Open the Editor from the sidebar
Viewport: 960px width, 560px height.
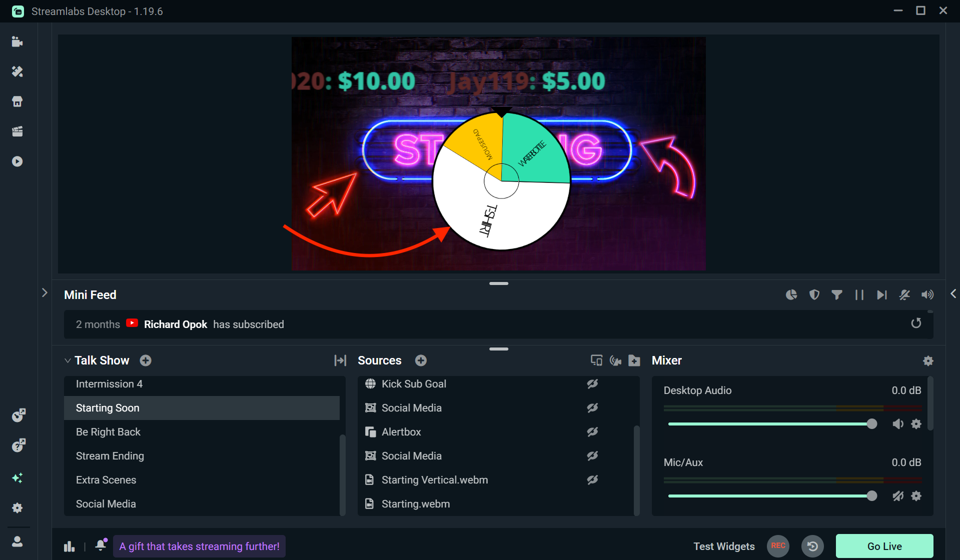pos(18,42)
